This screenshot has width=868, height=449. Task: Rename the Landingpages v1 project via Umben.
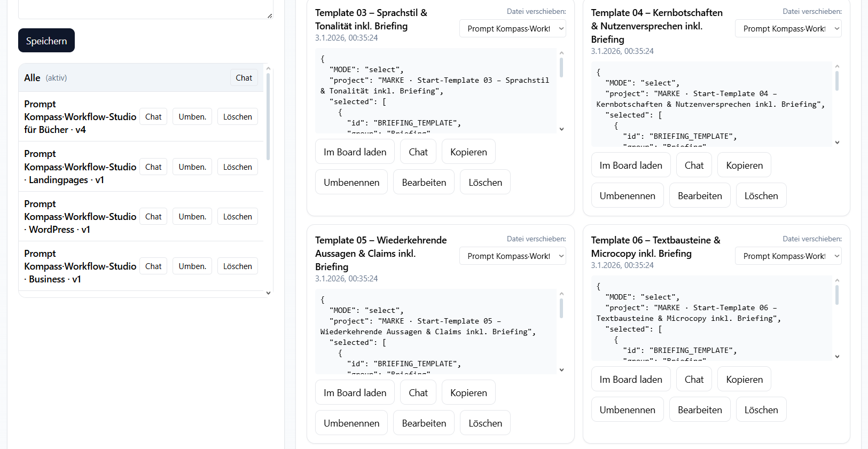192,167
